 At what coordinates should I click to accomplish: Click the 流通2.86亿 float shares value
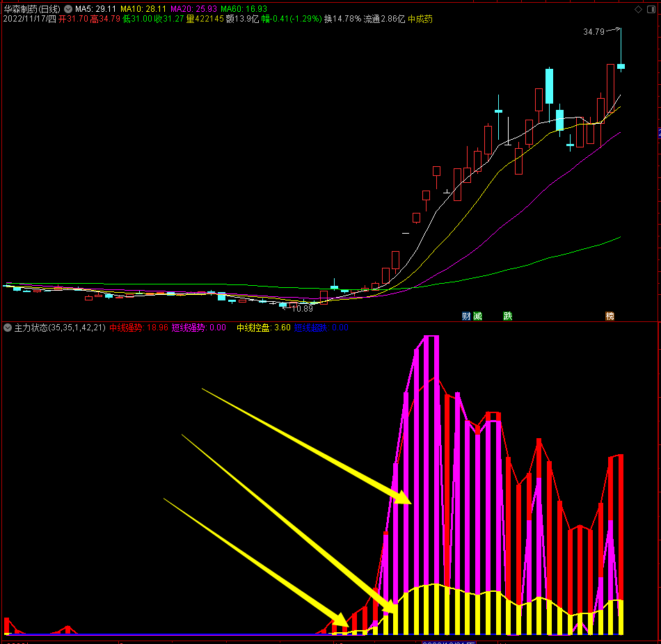[x=384, y=19]
